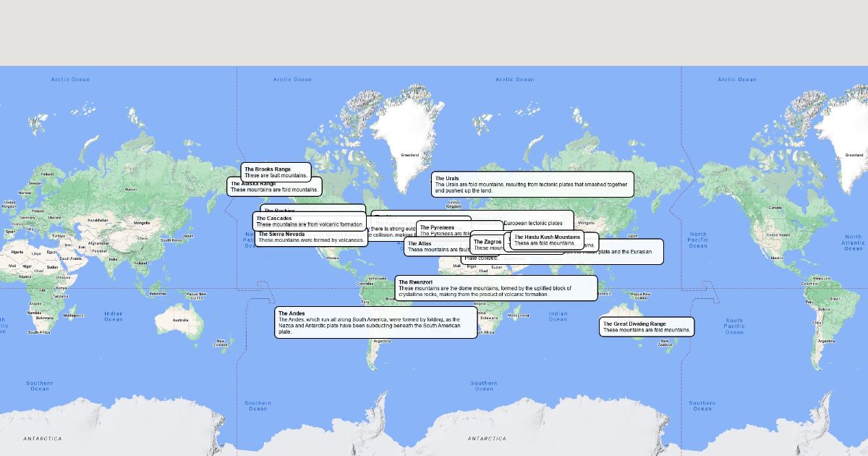The height and width of the screenshot is (456, 868).
Task: Open the Cascades volcanic formation label
Action: (x=309, y=221)
